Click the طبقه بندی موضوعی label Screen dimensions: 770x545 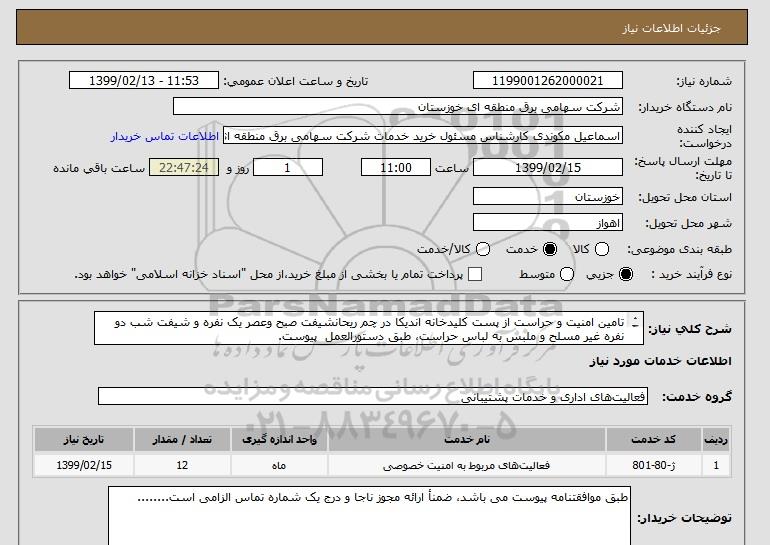click(x=680, y=249)
